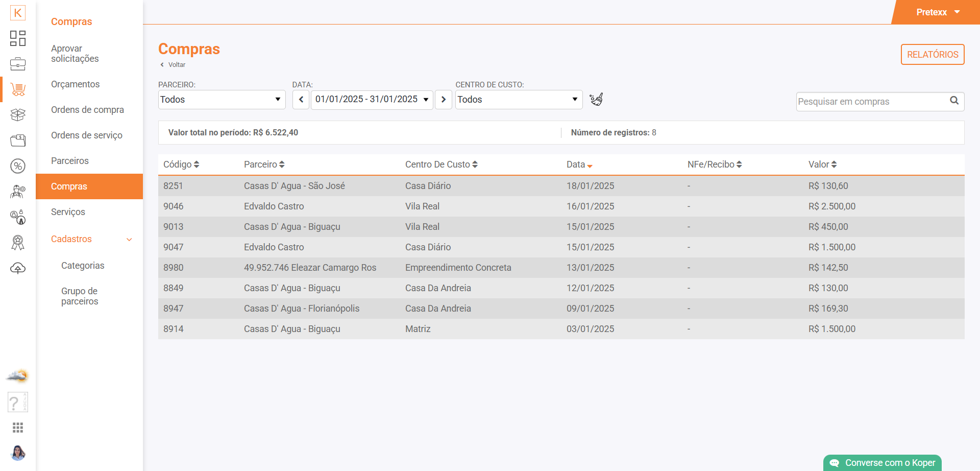Open the award ribbon icon in sidebar
Viewport: 980px width, 471px height.
pos(18,243)
